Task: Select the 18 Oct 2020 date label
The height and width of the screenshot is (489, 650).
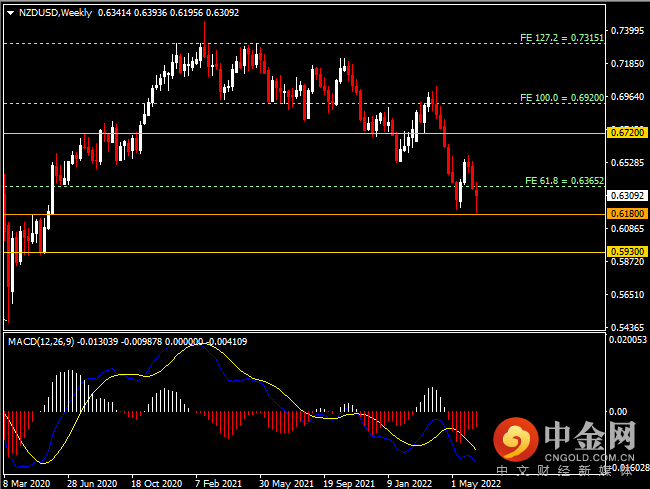Action: coord(154,481)
